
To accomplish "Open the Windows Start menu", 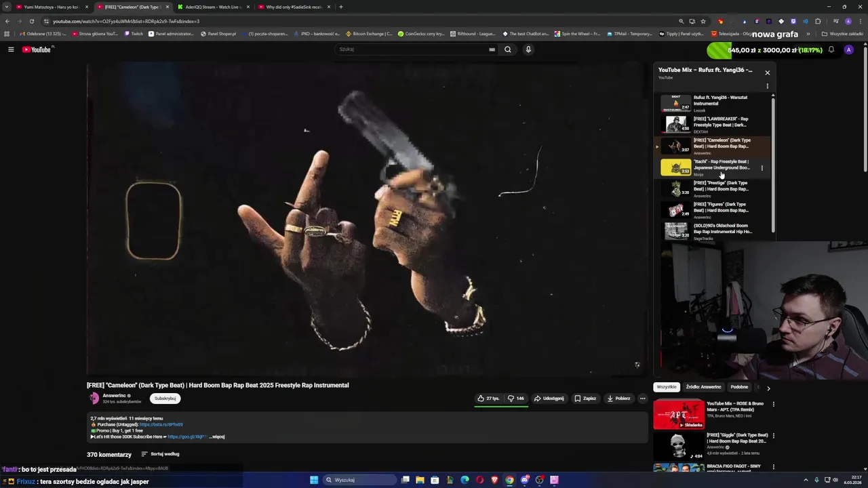I will (x=314, y=480).
